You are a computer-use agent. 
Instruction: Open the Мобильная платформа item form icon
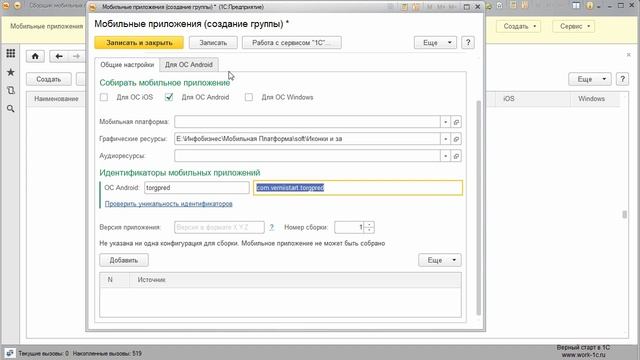pyautogui.click(x=456, y=122)
